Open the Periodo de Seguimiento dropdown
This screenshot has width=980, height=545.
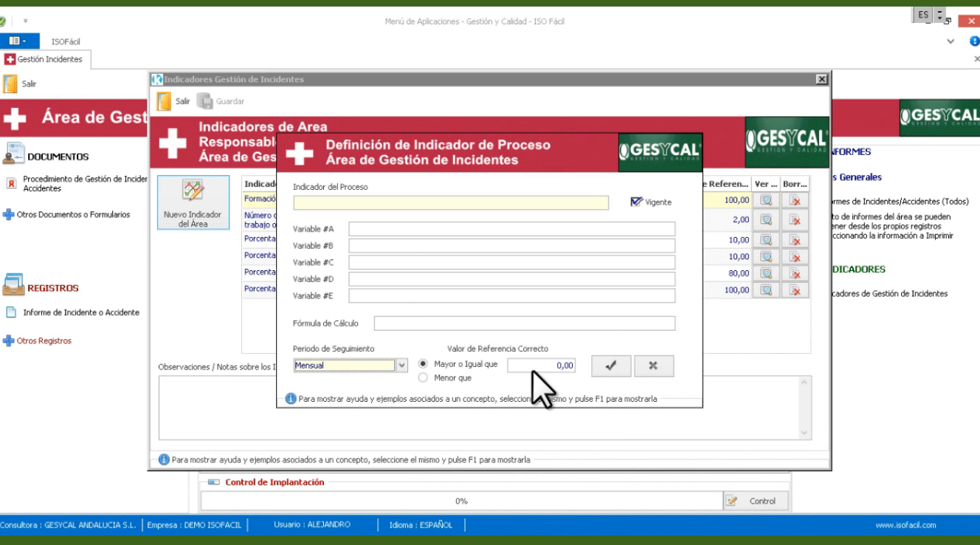(x=402, y=365)
